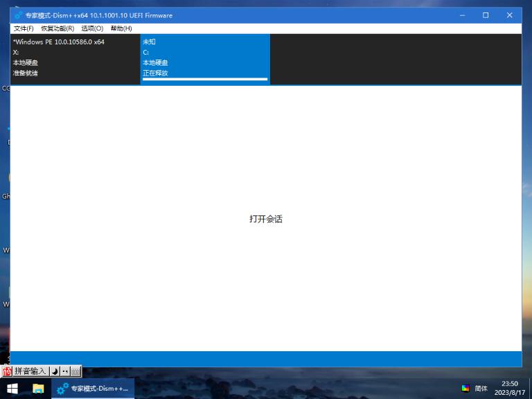This screenshot has height=399, width=532.
Task: Open the 选项(O) menu
Action: coord(92,28)
